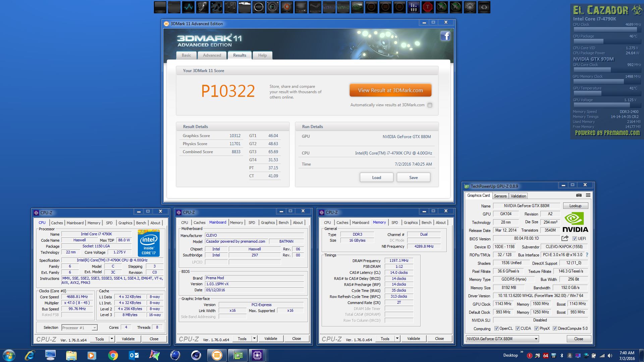Switch to 3DMark 11 taskbar button
This screenshot has height=362, width=644.
[217, 355]
